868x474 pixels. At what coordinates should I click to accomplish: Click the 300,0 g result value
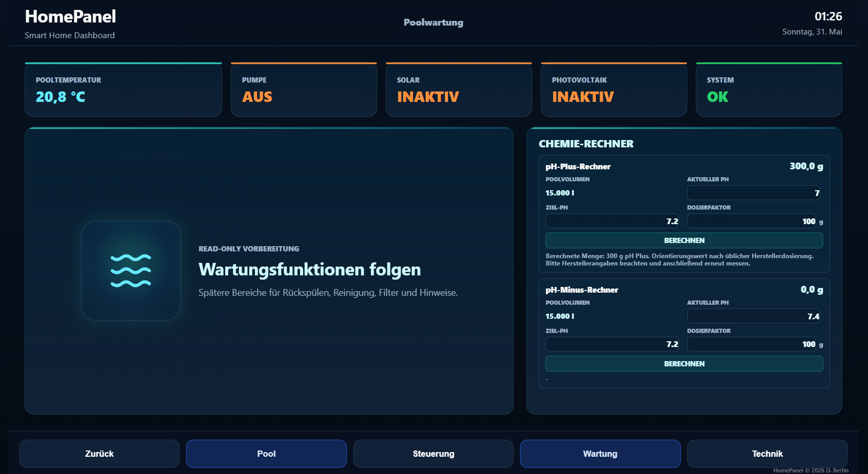pyautogui.click(x=806, y=166)
